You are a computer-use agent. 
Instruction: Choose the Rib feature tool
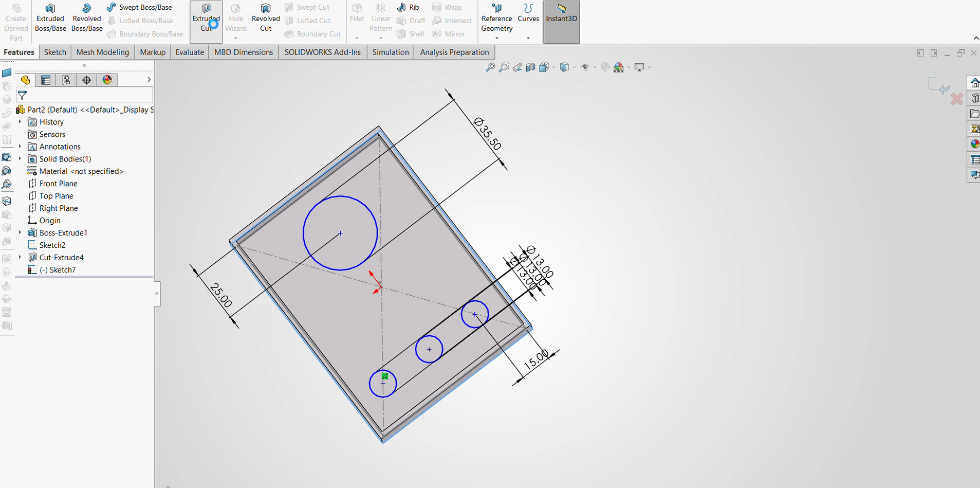pyautogui.click(x=409, y=7)
